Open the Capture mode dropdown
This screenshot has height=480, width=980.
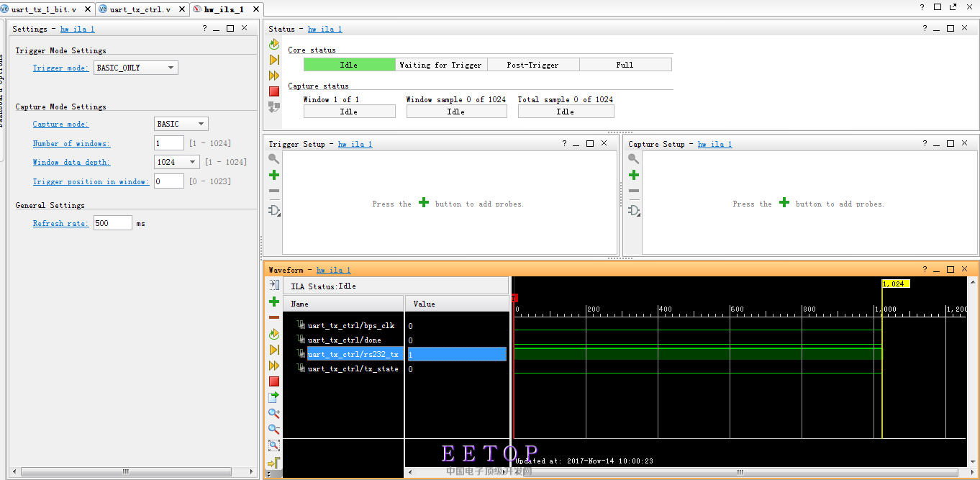pos(181,124)
